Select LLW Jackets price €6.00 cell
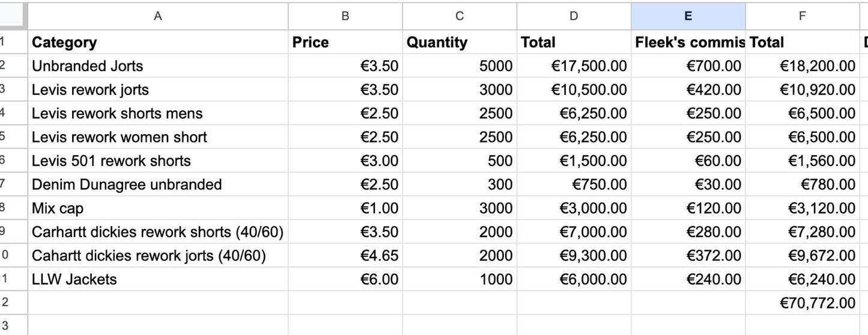The image size is (868, 335). [x=345, y=279]
